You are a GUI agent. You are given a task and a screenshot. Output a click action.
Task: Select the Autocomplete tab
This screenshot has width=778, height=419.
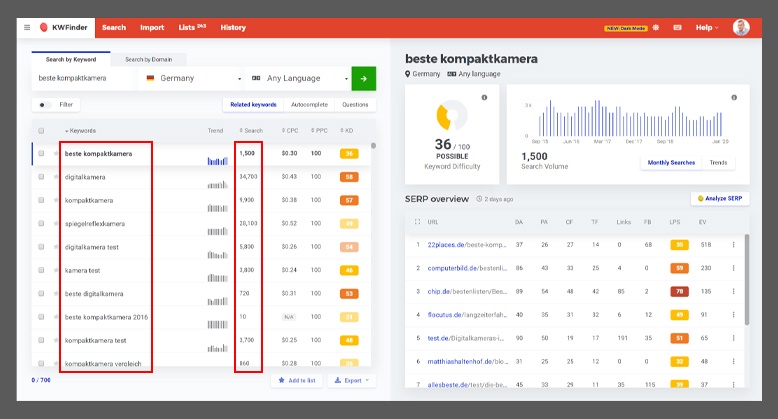(309, 104)
